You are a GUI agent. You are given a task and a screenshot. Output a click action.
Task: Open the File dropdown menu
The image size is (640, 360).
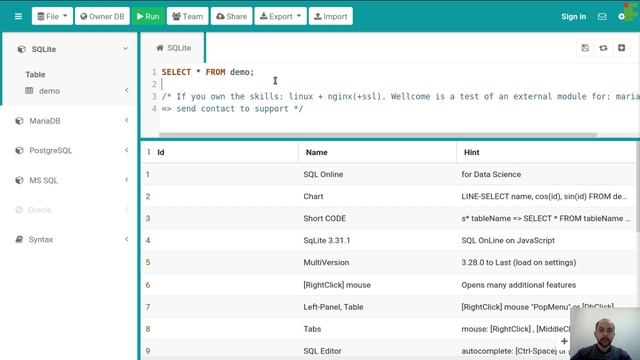52,16
